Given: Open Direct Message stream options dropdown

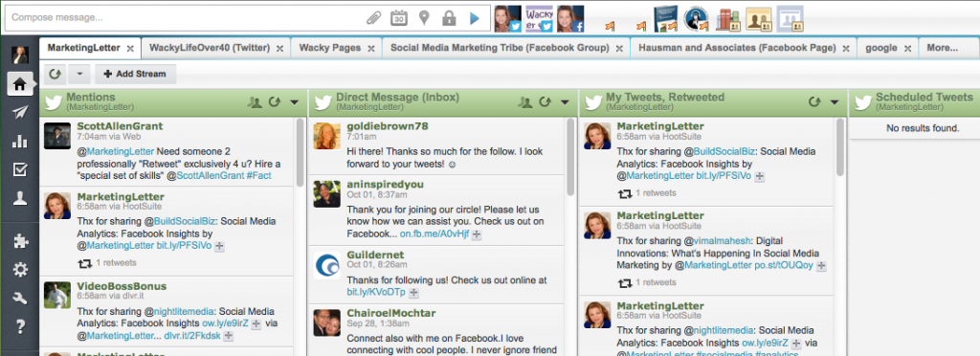Looking at the screenshot, I should coord(565,102).
